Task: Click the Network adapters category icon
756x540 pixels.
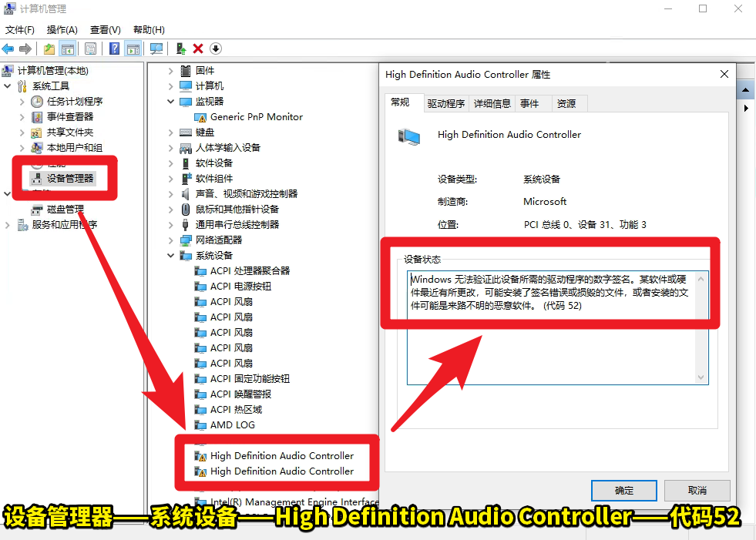Action: [x=186, y=240]
